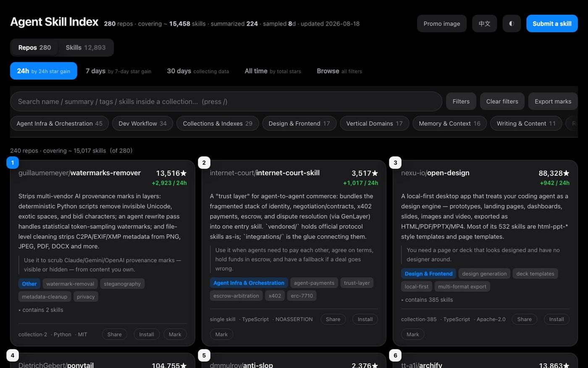Click the escrow-arbitration tag
Image resolution: width=588 pixels, height=368 pixels.
[236, 296]
